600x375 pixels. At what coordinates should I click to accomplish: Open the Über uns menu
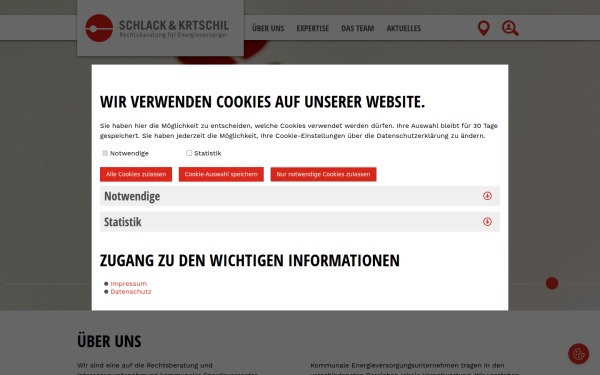pos(268,28)
